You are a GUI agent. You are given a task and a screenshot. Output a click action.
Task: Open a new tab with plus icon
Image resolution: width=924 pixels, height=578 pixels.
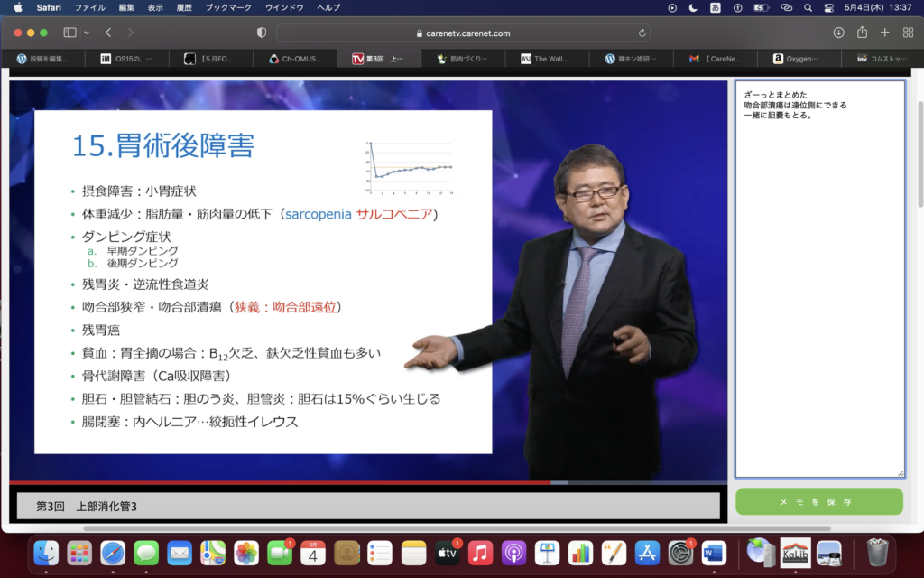884,33
